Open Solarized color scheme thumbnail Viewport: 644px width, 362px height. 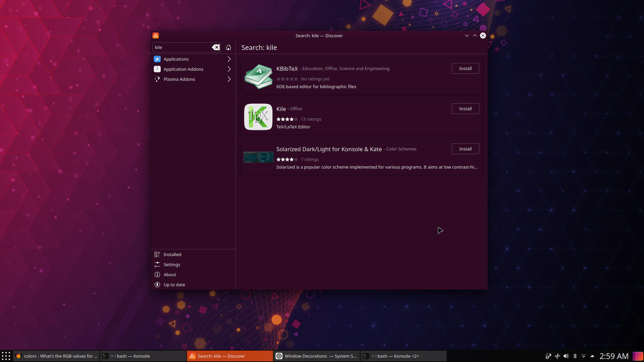(x=258, y=157)
